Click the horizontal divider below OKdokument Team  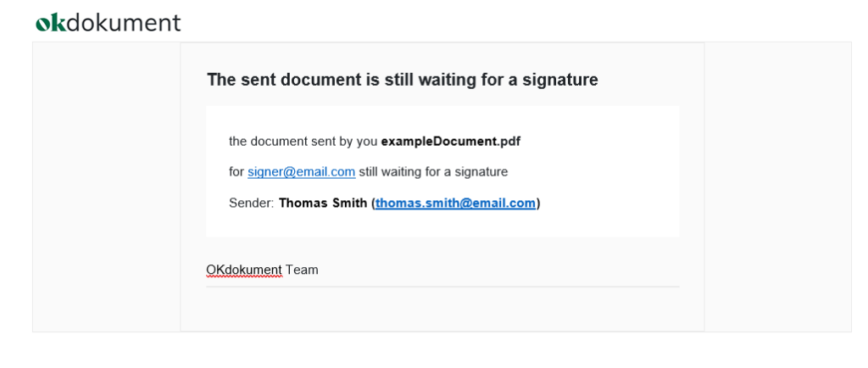click(x=442, y=287)
